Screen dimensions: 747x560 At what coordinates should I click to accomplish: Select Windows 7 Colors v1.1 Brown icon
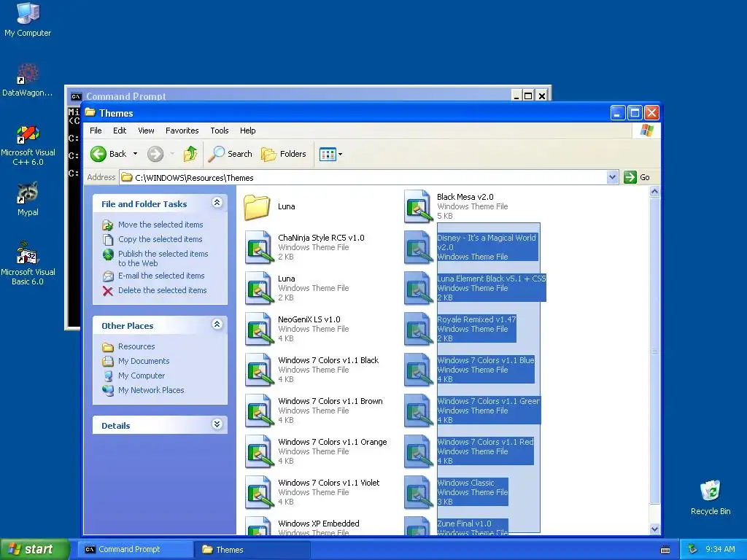coord(259,411)
